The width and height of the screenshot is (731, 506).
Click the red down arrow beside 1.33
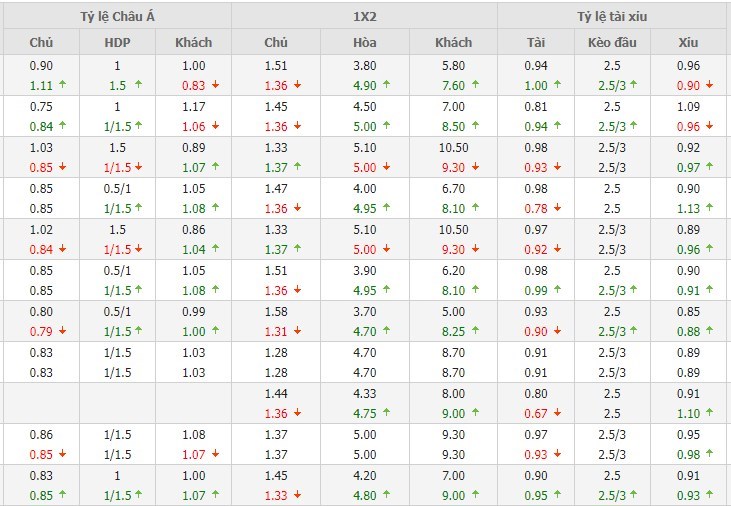[x=299, y=495]
